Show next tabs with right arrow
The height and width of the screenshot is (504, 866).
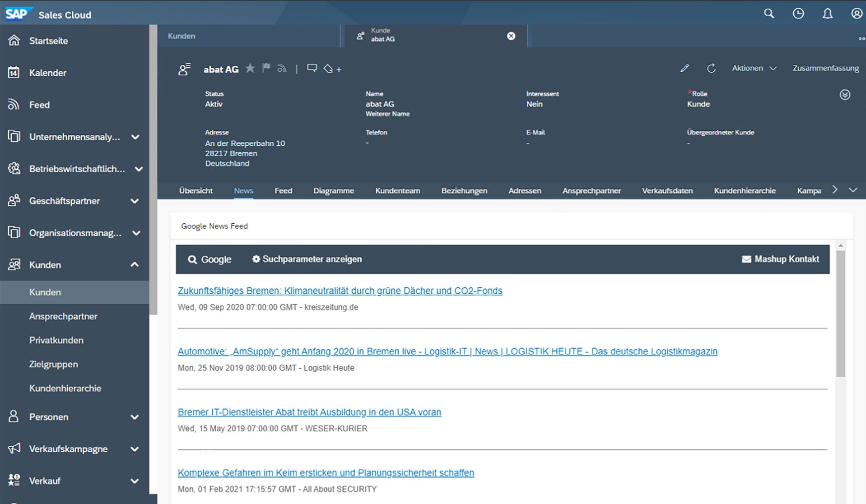835,190
